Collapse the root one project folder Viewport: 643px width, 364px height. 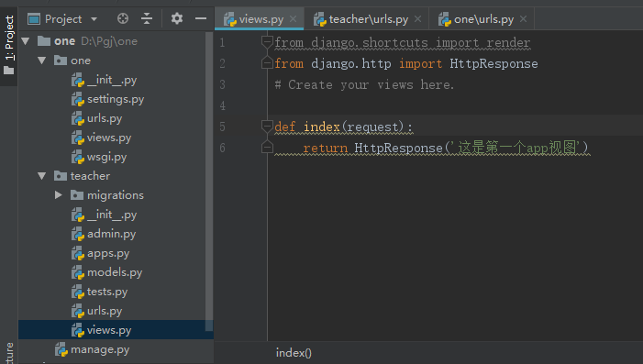point(26,41)
